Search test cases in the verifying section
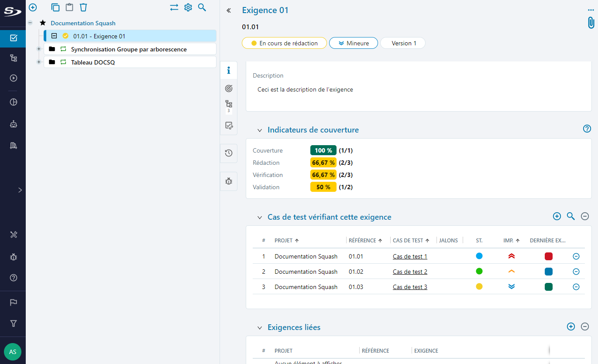The width and height of the screenshot is (598, 364). click(x=571, y=216)
